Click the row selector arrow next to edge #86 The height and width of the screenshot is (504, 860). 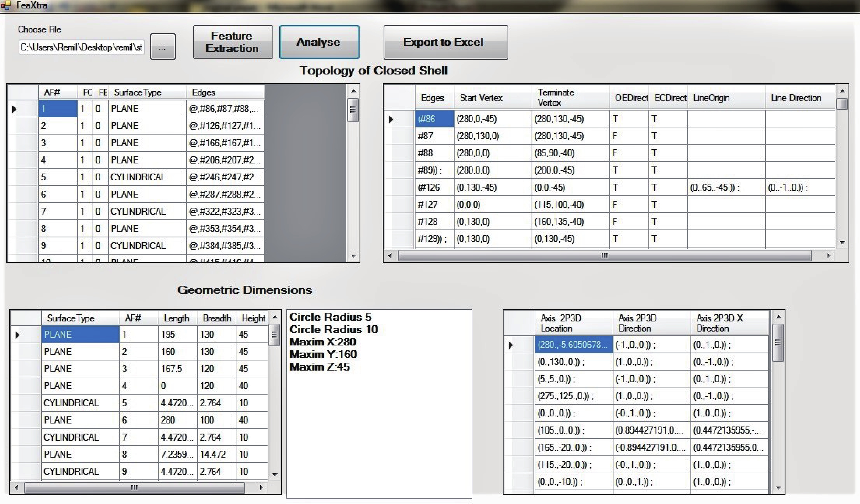[391, 119]
